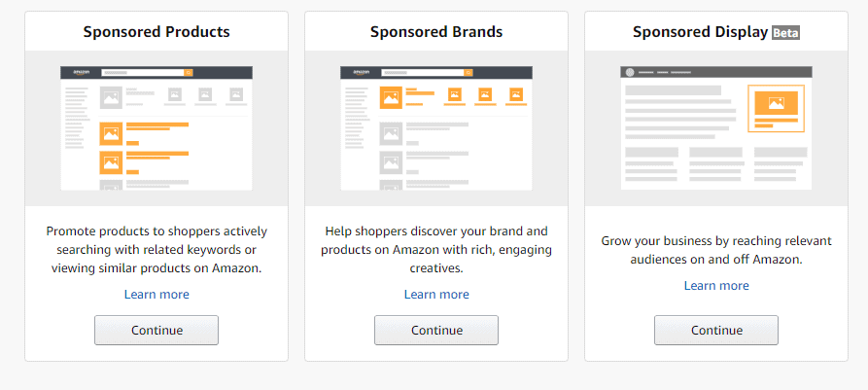Select the Sponsored Products heading
The image size is (868, 390).
pos(156,32)
